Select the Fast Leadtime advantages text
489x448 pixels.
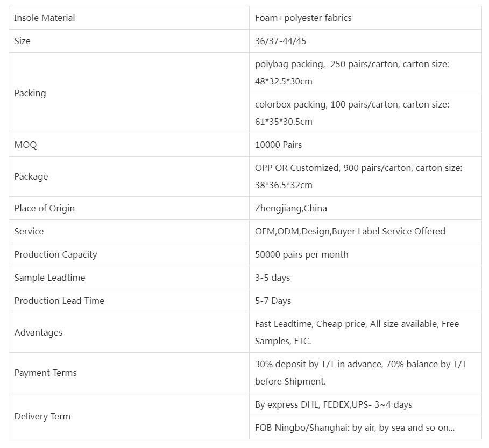[357, 332]
